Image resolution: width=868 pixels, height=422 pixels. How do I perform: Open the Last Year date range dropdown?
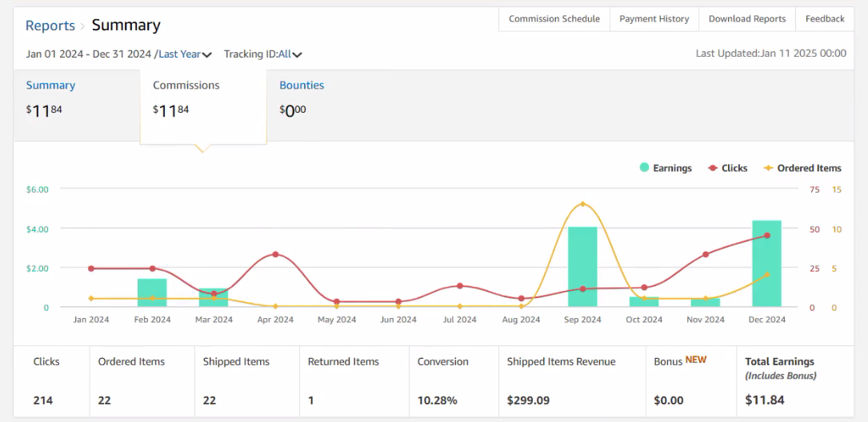(186, 54)
